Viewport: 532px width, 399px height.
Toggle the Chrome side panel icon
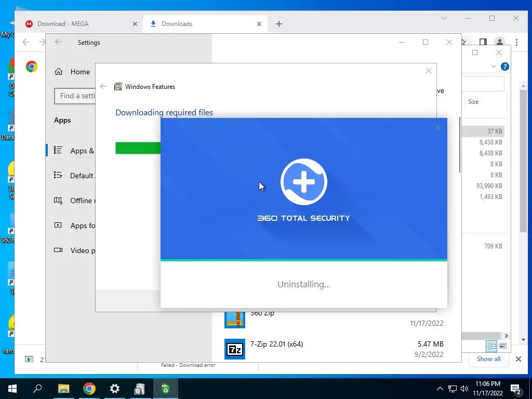pos(483,42)
